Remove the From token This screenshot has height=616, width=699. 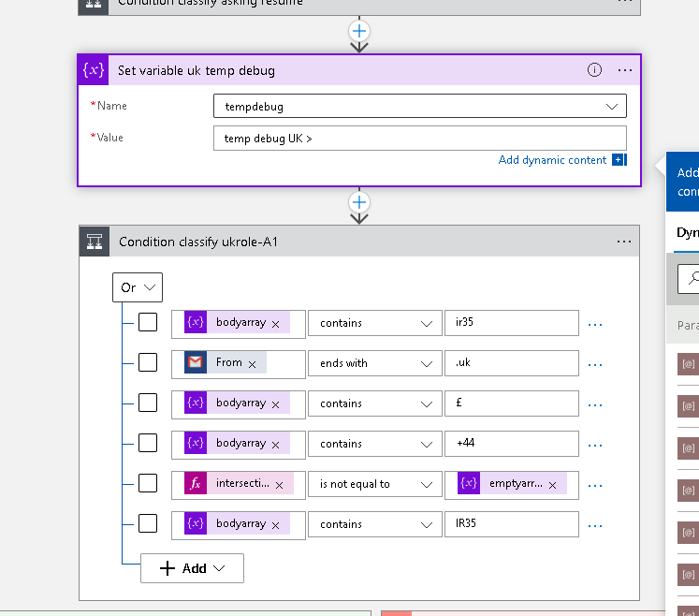coord(253,364)
